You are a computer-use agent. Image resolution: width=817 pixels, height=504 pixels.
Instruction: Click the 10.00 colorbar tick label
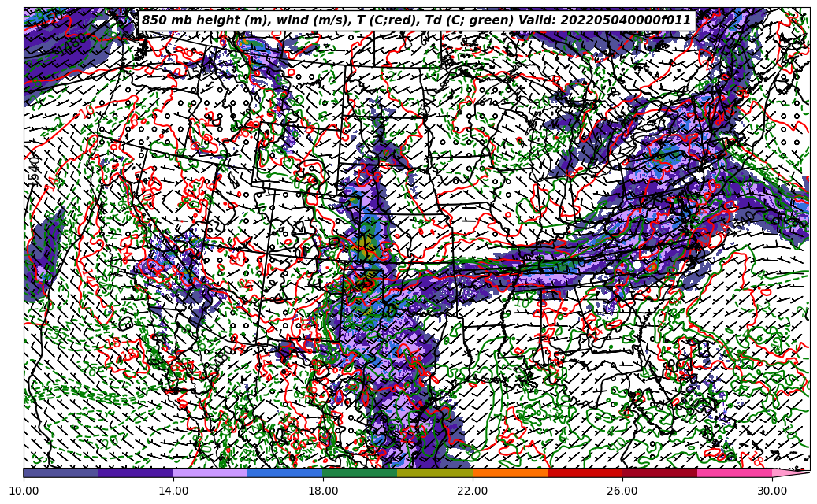click(24, 491)
